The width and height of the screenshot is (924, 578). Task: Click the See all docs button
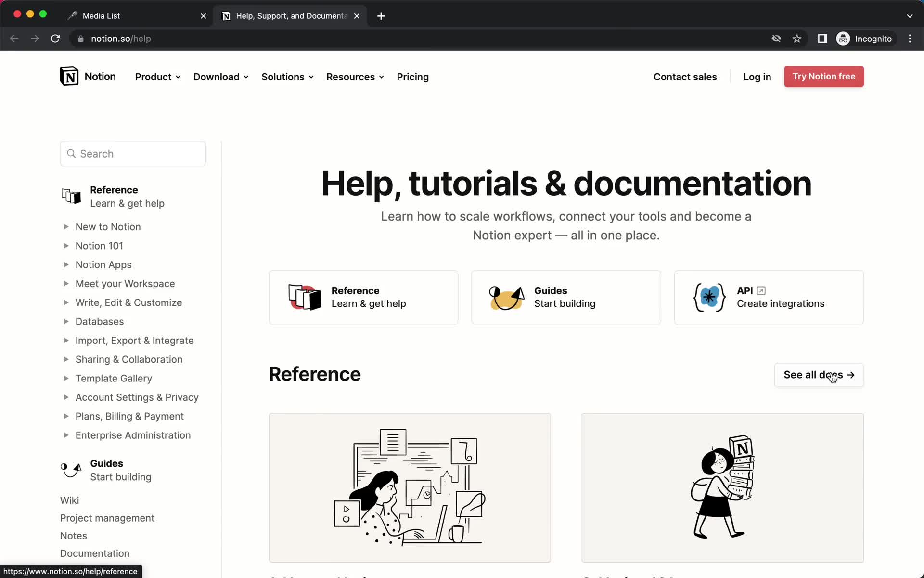[x=819, y=375]
